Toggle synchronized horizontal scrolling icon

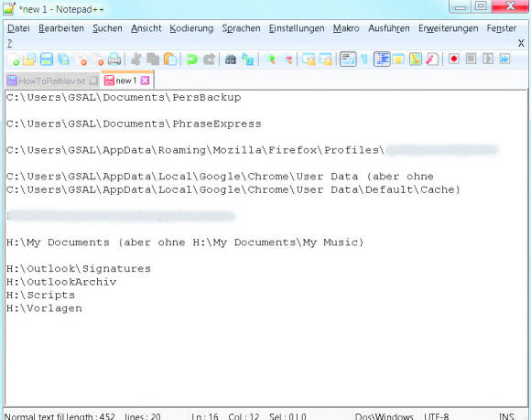pyautogui.click(x=326, y=59)
